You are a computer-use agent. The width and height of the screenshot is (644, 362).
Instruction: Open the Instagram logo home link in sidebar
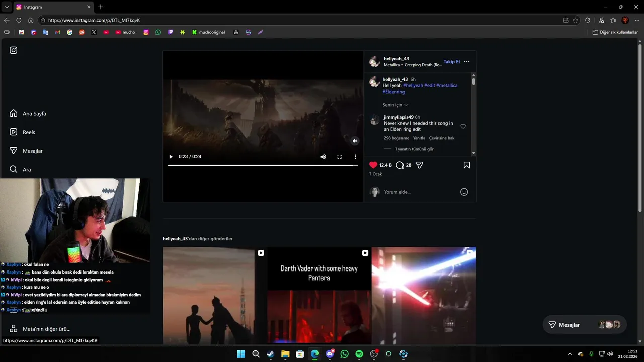pyautogui.click(x=14, y=50)
